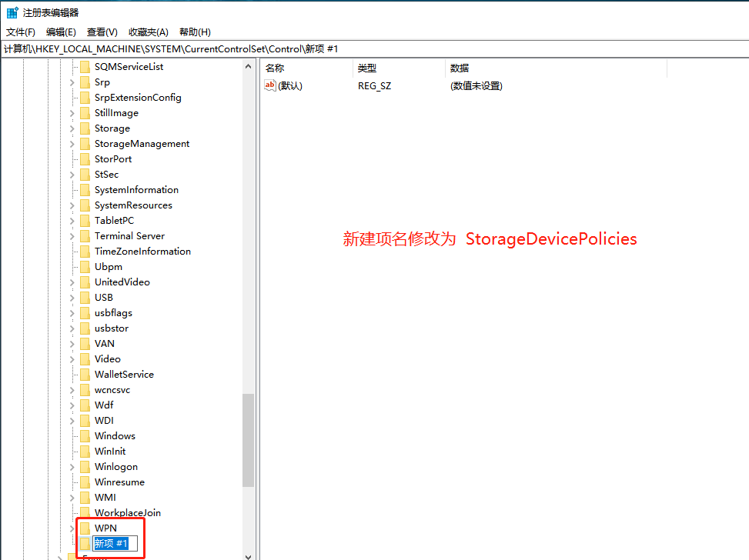Click the (默认) string value icon
Screen dimensions: 749x560
pos(270,85)
